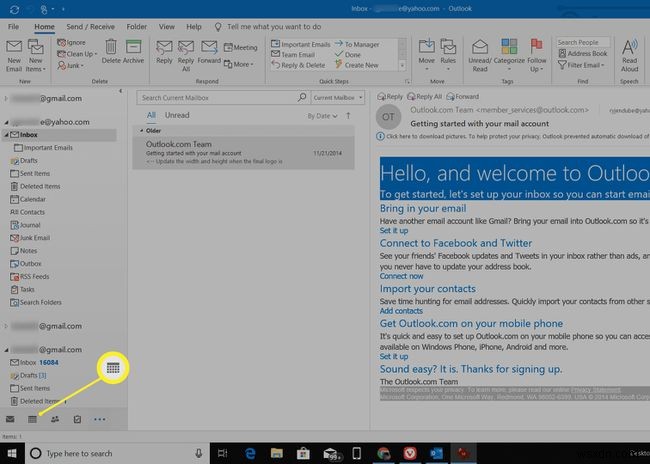This screenshot has width=650, height=464.
Task: Archive the selected message
Action: point(133,52)
